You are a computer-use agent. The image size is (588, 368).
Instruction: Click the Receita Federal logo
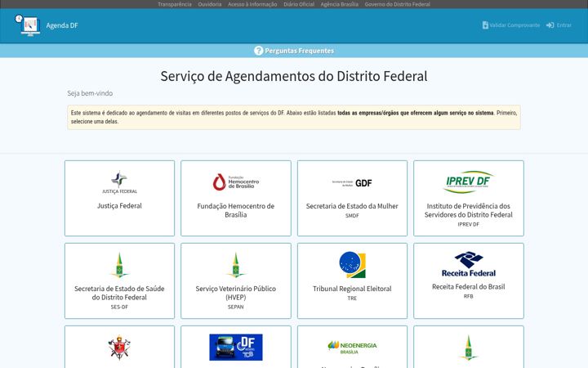[x=469, y=264]
